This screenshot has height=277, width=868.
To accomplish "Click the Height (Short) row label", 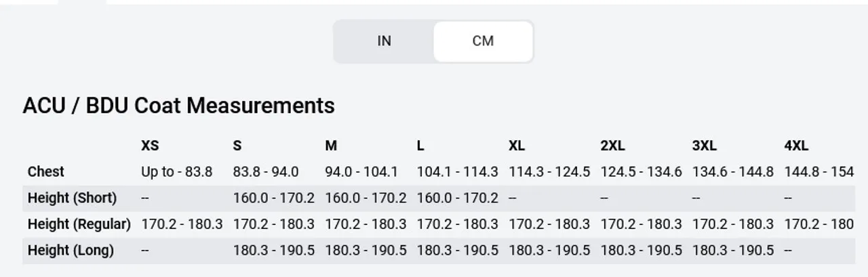I will [72, 198].
